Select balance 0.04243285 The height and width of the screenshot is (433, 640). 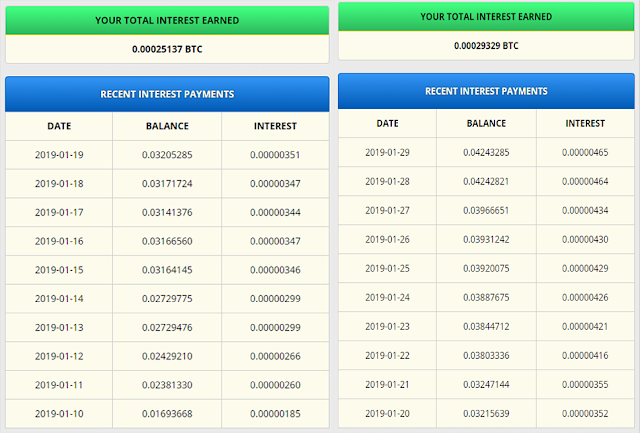coord(486,153)
